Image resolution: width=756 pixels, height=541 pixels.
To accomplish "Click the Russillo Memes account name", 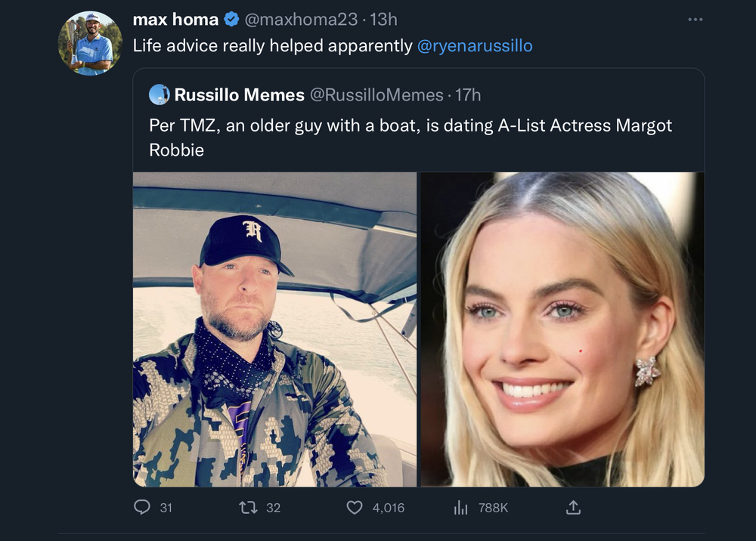I will pyautogui.click(x=239, y=94).
